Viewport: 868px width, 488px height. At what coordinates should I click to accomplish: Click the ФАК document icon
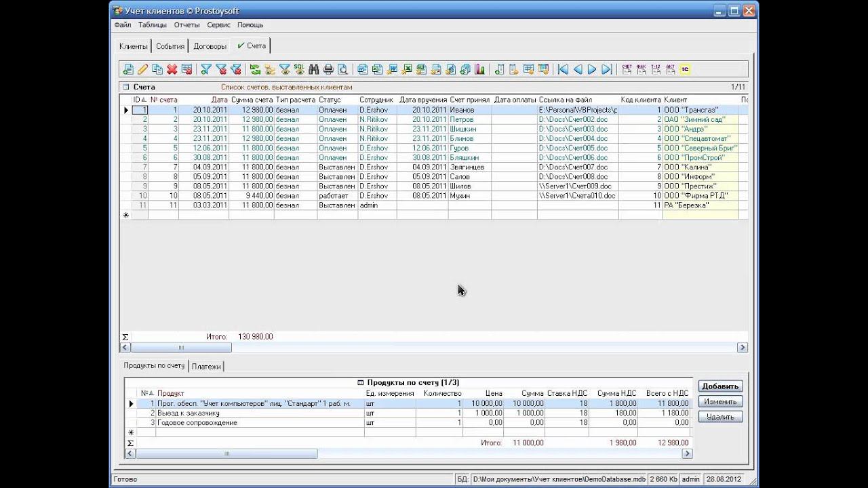[642, 69]
